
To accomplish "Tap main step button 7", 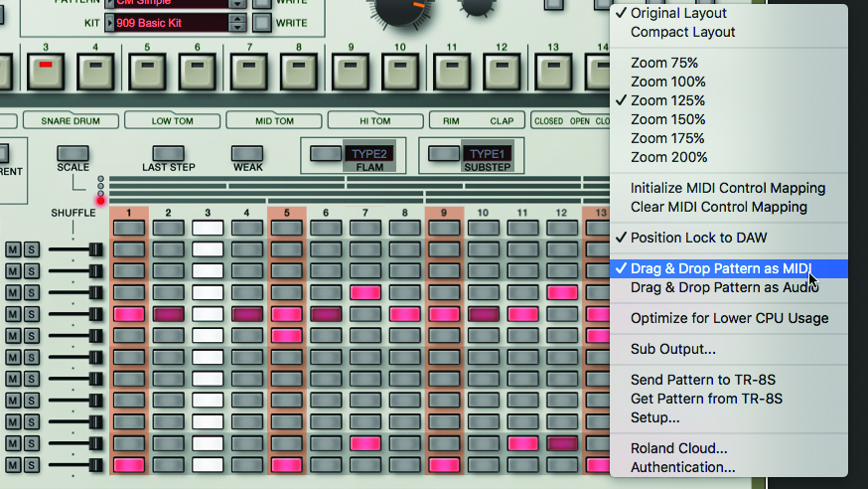I will tap(249, 71).
